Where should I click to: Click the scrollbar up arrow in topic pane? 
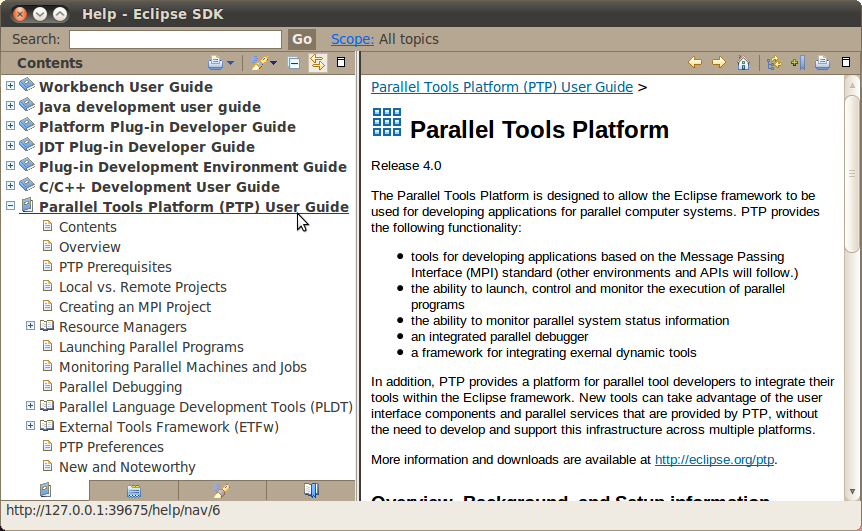tap(852, 85)
